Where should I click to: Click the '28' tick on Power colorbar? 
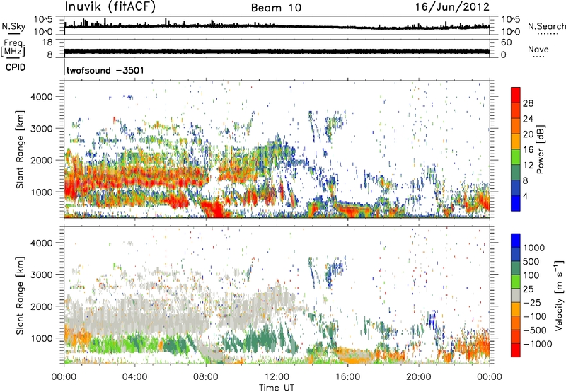pos(528,103)
